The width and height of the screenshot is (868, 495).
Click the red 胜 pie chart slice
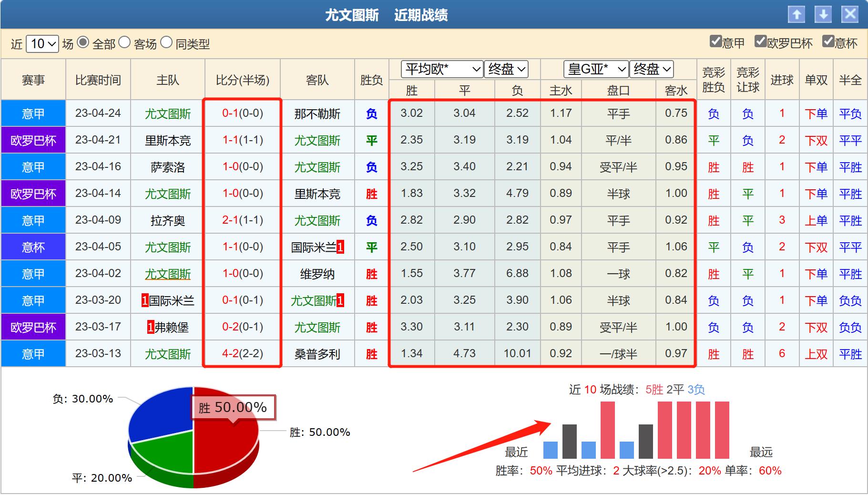click(x=224, y=443)
